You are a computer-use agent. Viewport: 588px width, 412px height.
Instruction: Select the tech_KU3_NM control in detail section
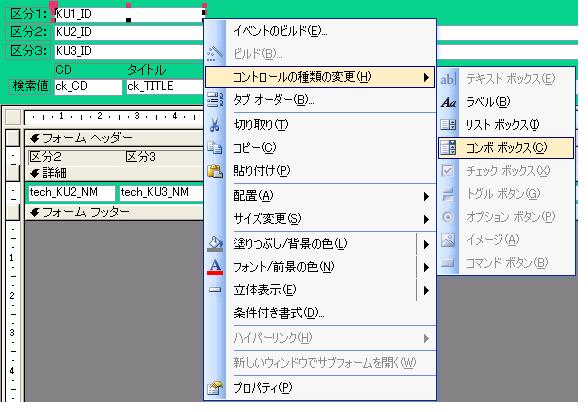[x=161, y=192]
